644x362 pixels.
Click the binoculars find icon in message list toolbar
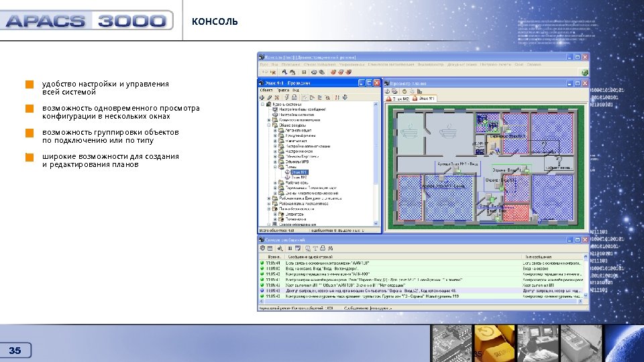330,248
